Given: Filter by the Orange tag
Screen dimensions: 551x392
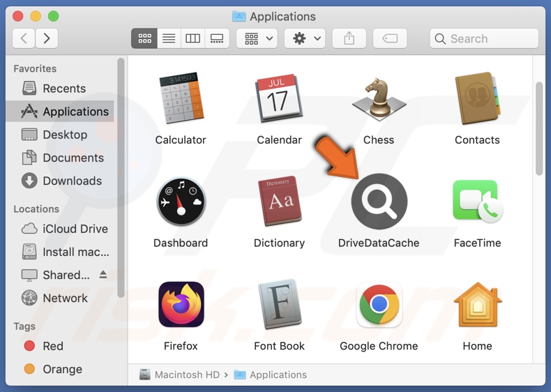Looking at the screenshot, I should tap(60, 369).
